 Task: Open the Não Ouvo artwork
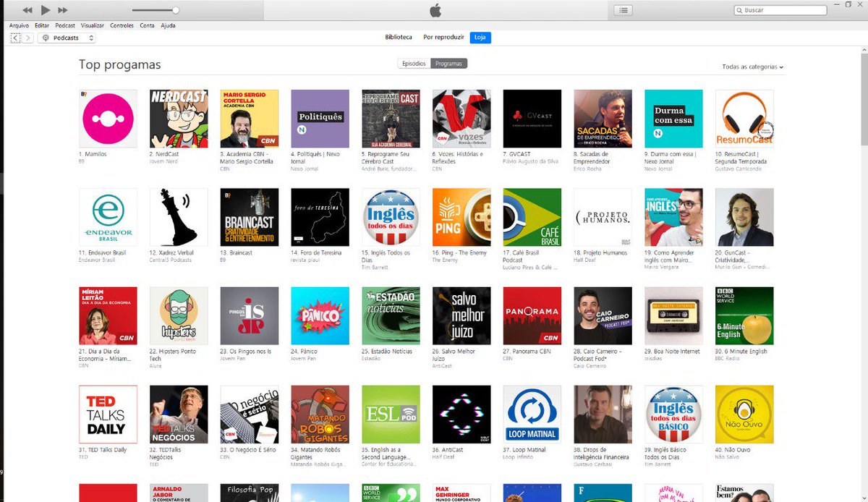pos(744,414)
